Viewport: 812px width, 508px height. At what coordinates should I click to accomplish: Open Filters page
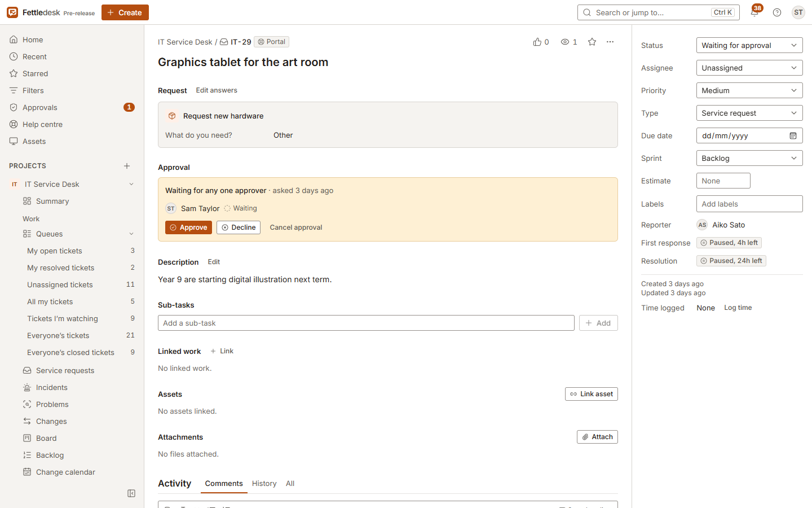point(72,90)
